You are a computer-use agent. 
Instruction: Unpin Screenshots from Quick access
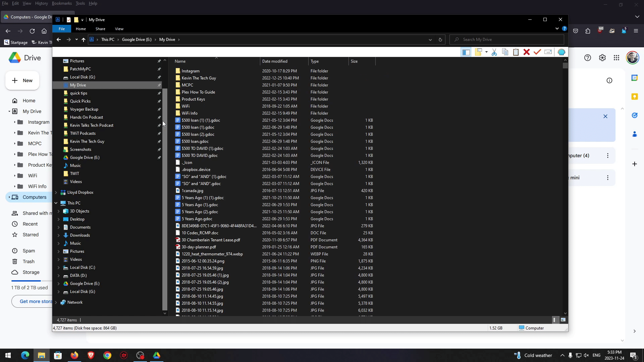[x=159, y=149]
